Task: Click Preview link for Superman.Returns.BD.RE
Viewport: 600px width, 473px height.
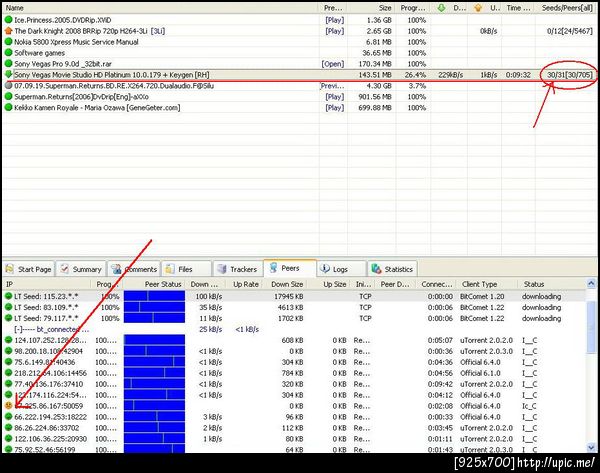Action: [332, 86]
